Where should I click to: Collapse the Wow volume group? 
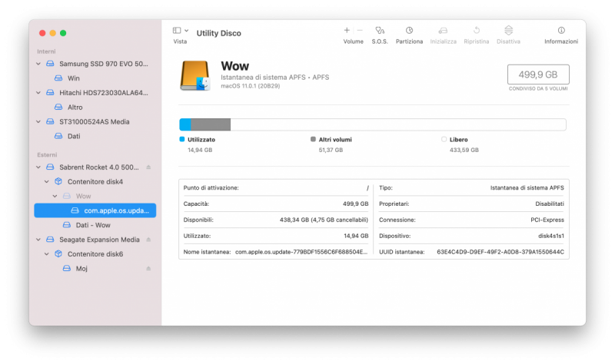click(55, 196)
